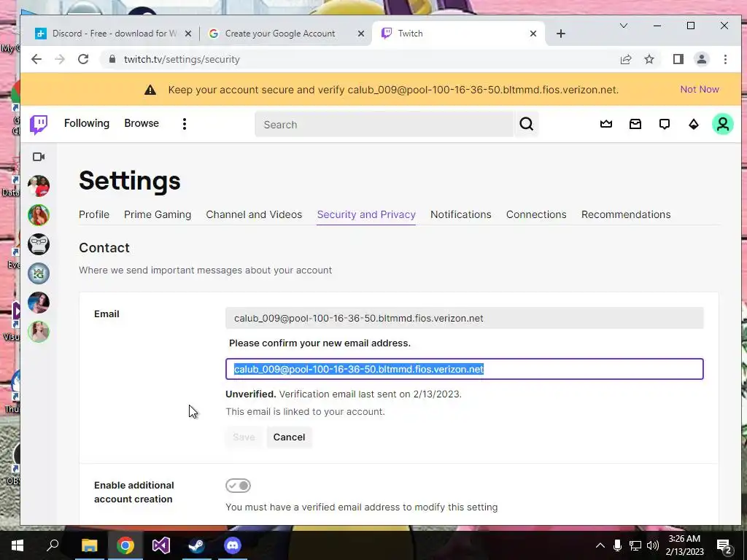Screen dimensions: 747x560
Task: View site info via the lock icon
Action: (112, 59)
